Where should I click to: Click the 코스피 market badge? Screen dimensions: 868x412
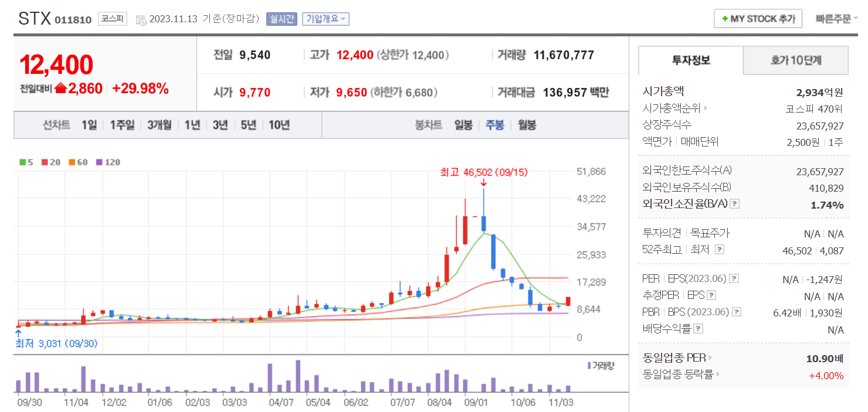tap(112, 19)
